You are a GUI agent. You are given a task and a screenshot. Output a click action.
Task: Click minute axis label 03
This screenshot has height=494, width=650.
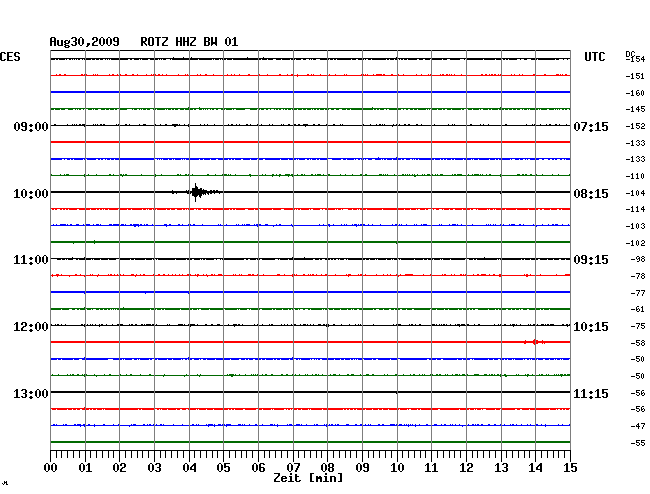(155, 468)
